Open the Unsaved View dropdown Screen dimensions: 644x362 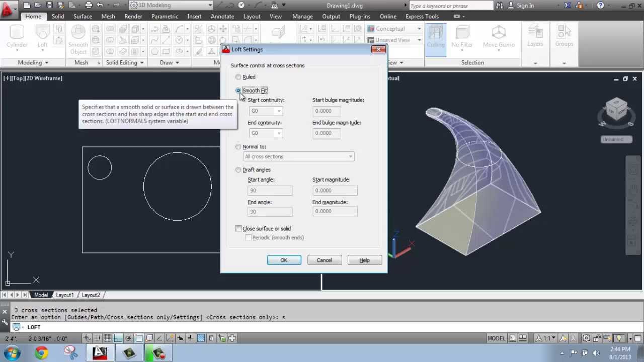[x=394, y=40]
